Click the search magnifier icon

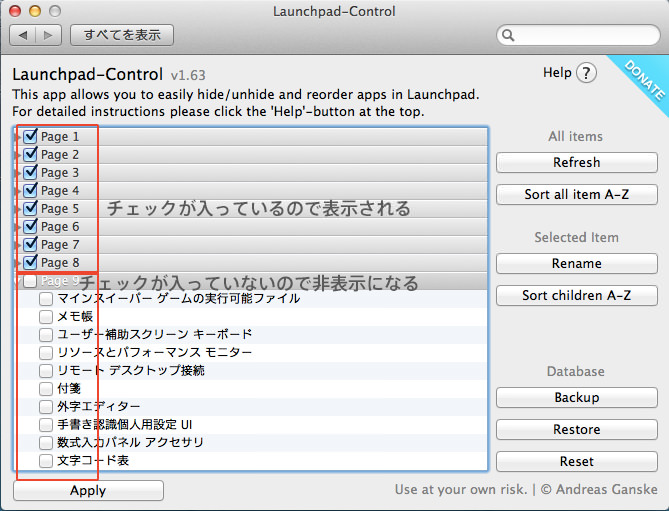pyautogui.click(x=508, y=35)
